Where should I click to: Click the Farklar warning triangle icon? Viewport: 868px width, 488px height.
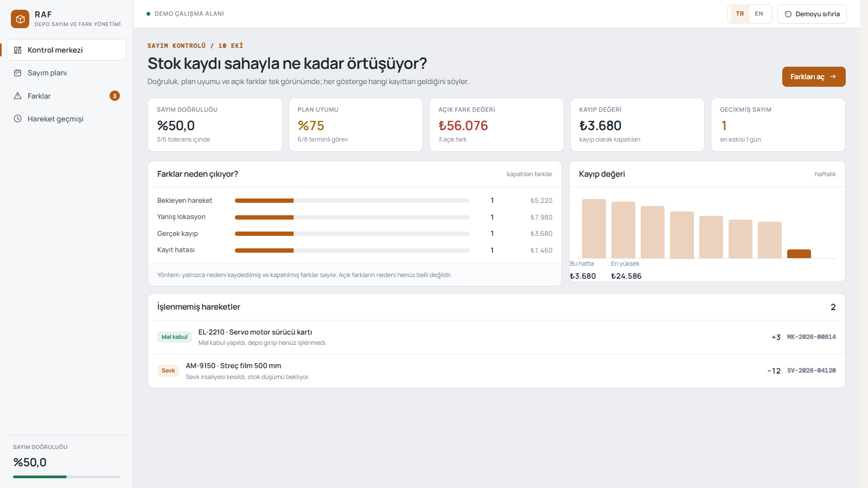17,96
